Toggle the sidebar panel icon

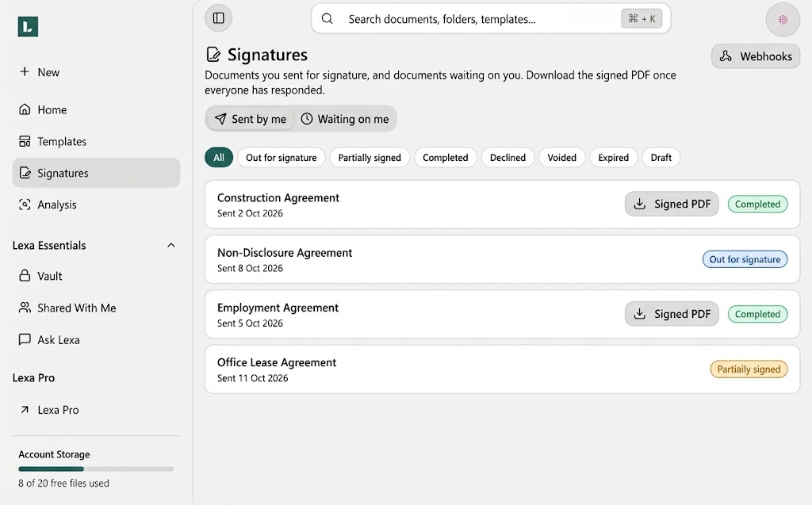pos(219,18)
